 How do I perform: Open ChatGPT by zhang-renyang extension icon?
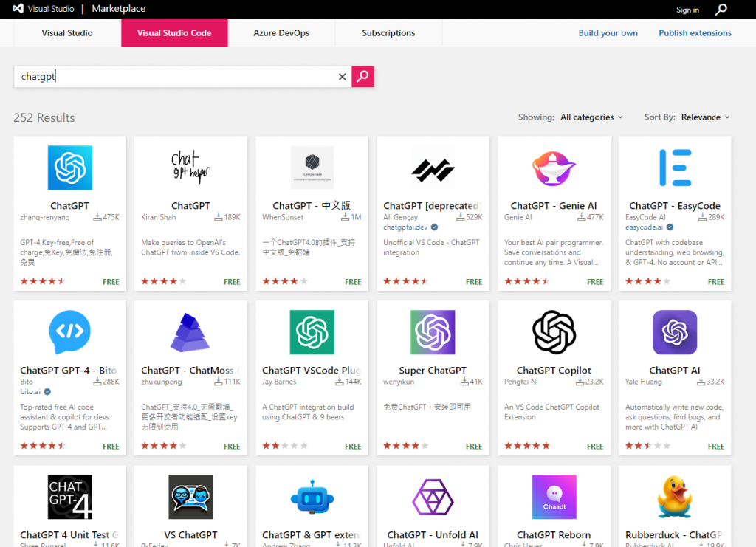(x=70, y=168)
